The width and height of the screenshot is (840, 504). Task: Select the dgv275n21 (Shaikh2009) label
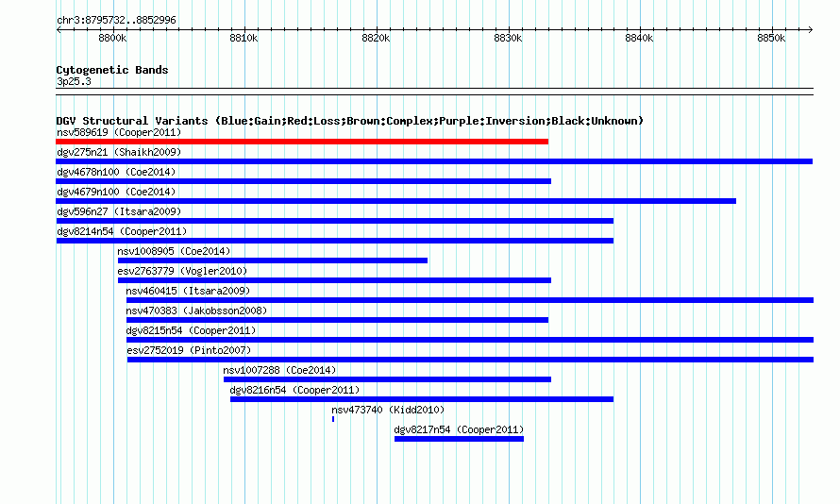click(119, 152)
